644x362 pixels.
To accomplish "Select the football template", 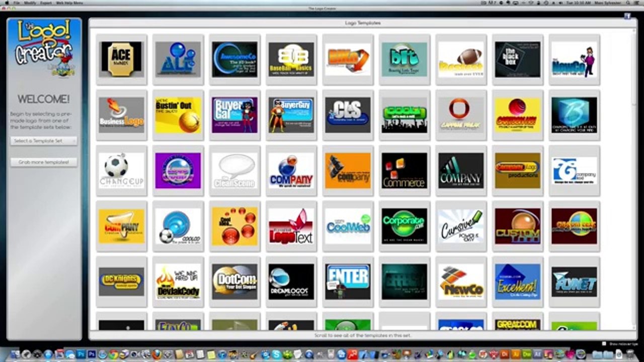I will (461, 59).
